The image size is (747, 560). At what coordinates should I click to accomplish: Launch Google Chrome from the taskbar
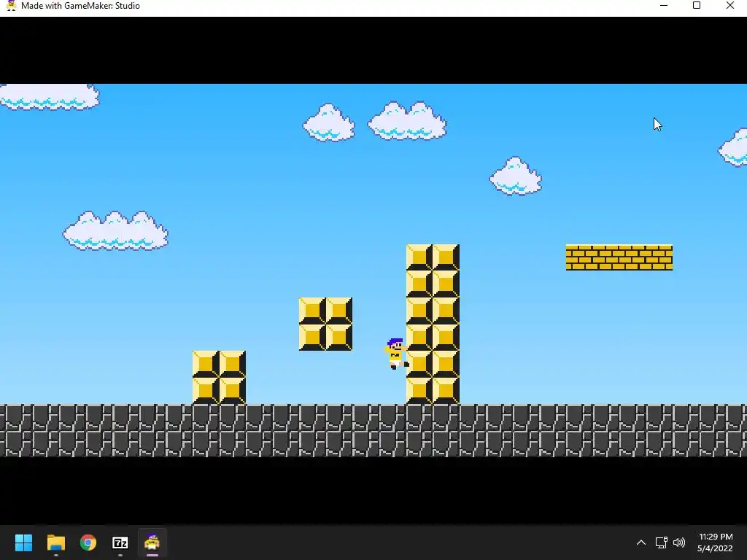pos(88,542)
